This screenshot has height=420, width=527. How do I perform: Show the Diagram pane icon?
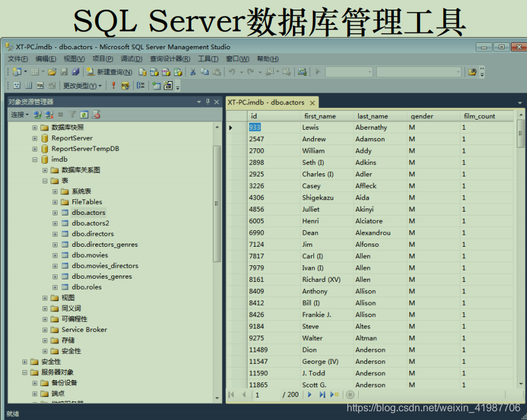(x=17, y=86)
